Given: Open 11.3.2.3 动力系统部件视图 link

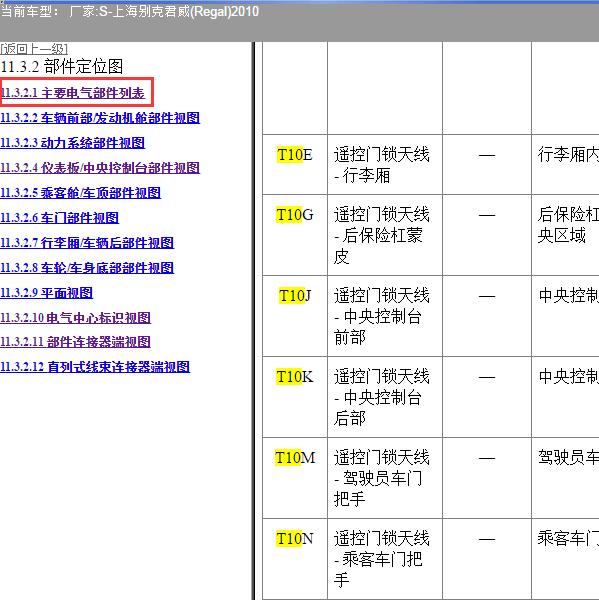Looking at the screenshot, I should point(72,143).
